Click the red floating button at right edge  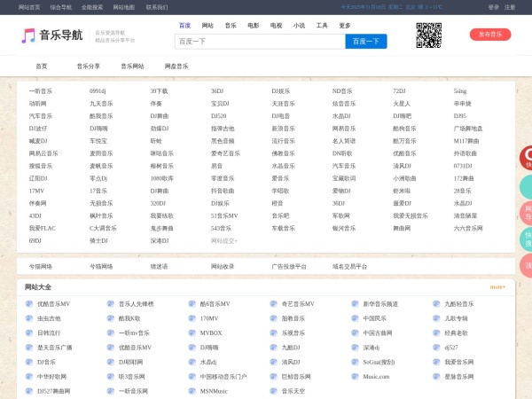click(526, 158)
